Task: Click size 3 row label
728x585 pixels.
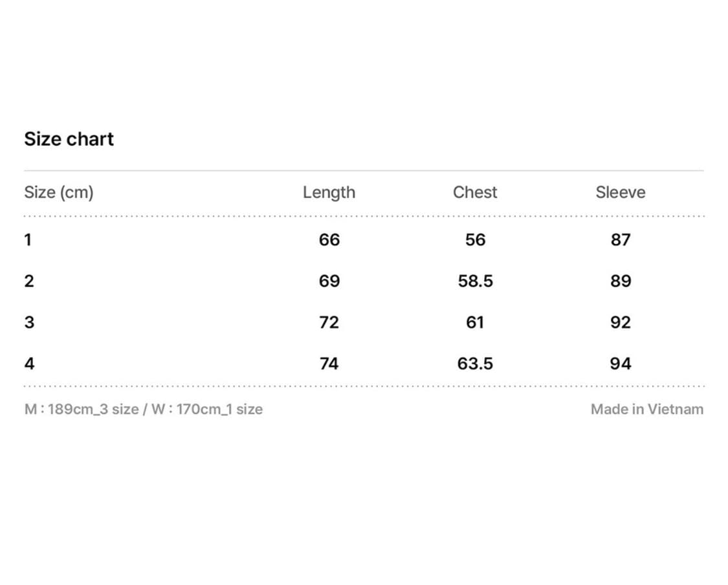Action: pyautogui.click(x=28, y=322)
